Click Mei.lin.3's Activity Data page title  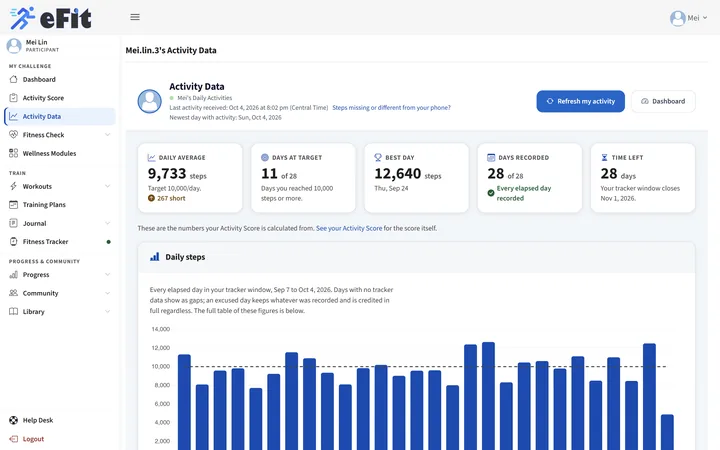pos(171,50)
